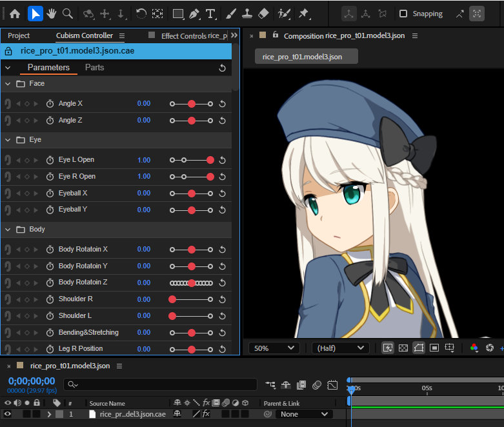This screenshot has height=427, width=504.
Task: Open the Cubism Controller panel menu
Action: (x=122, y=36)
